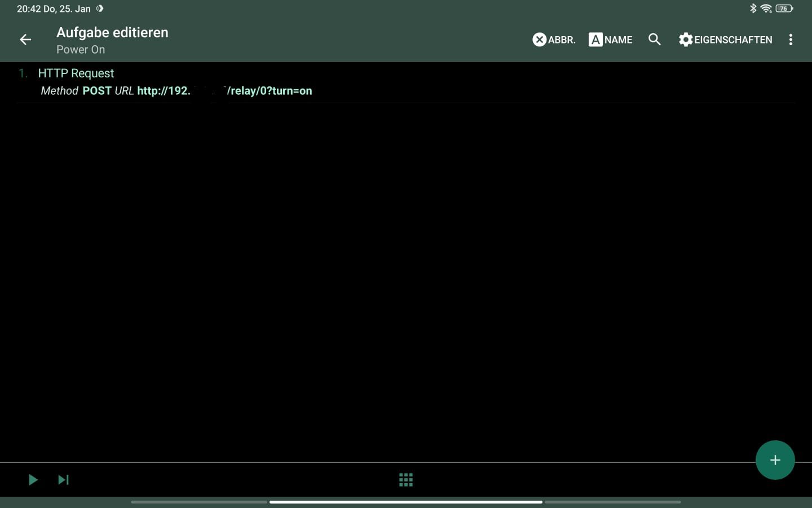Click the ABBR. cancel X icon

coord(540,40)
